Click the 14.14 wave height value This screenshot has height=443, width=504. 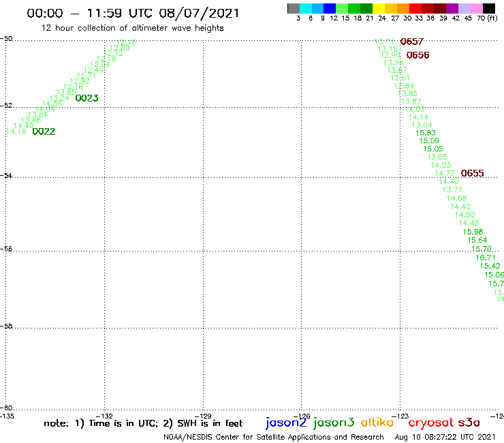click(418, 117)
